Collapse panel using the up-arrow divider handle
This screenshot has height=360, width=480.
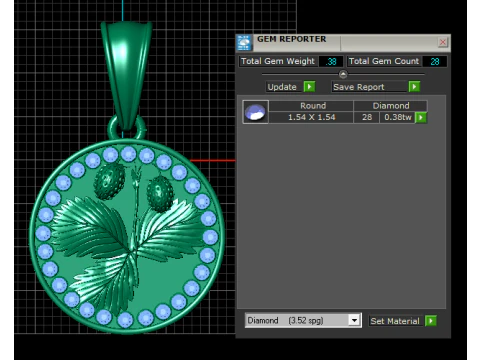tap(343, 74)
